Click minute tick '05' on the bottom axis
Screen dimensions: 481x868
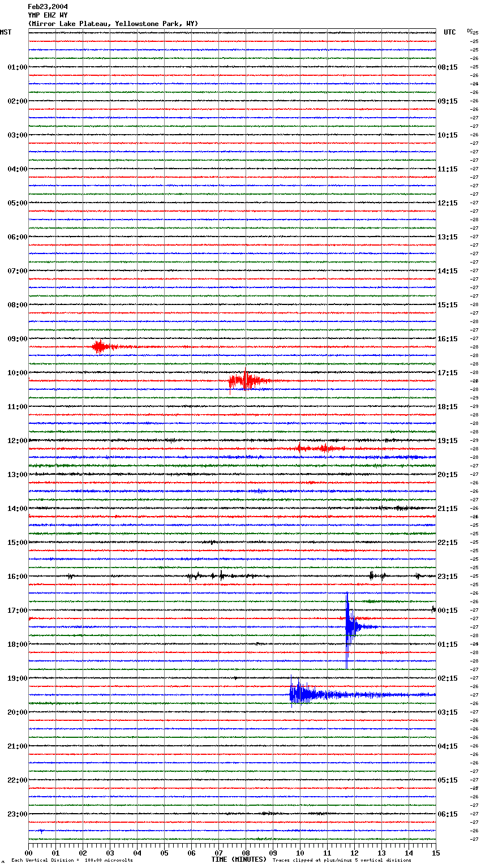pyautogui.click(x=164, y=853)
